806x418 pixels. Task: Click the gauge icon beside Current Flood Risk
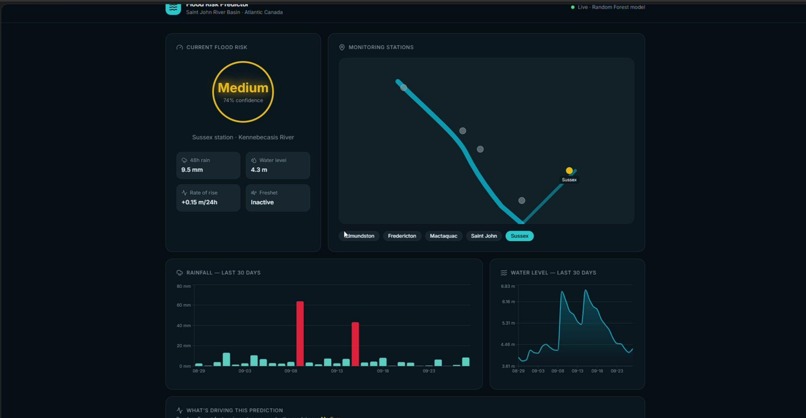(x=179, y=47)
